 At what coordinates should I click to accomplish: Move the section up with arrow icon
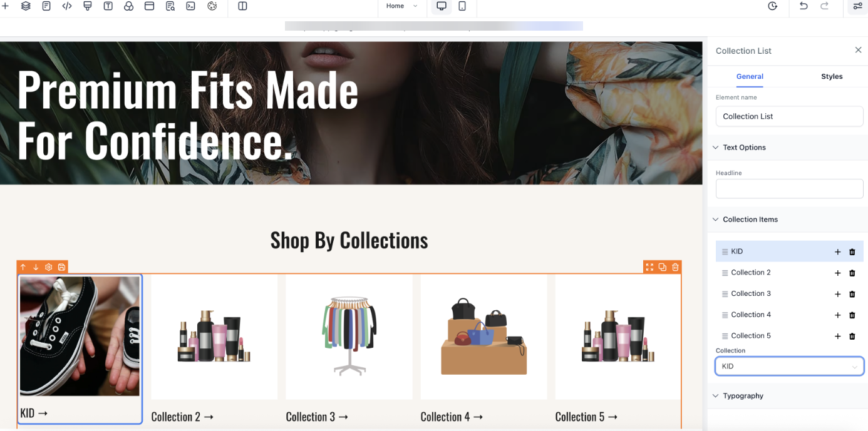click(23, 267)
